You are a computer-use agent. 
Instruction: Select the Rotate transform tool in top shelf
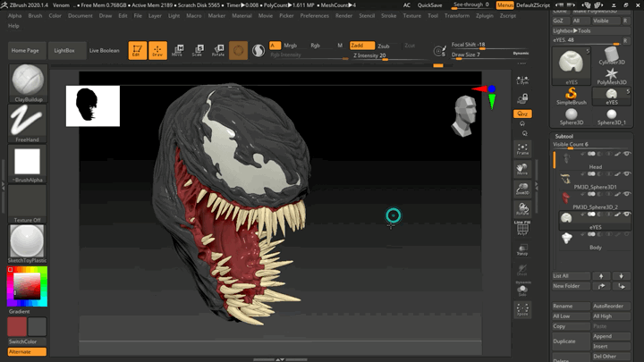[218, 50]
